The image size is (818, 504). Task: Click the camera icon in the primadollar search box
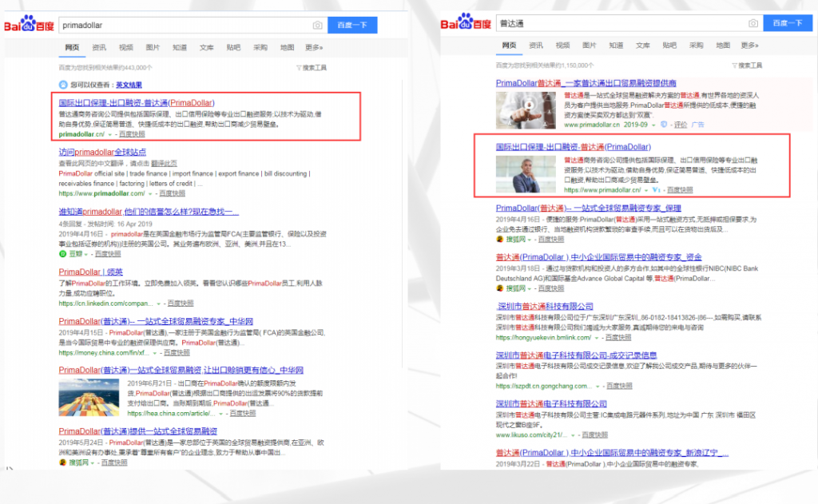click(317, 25)
